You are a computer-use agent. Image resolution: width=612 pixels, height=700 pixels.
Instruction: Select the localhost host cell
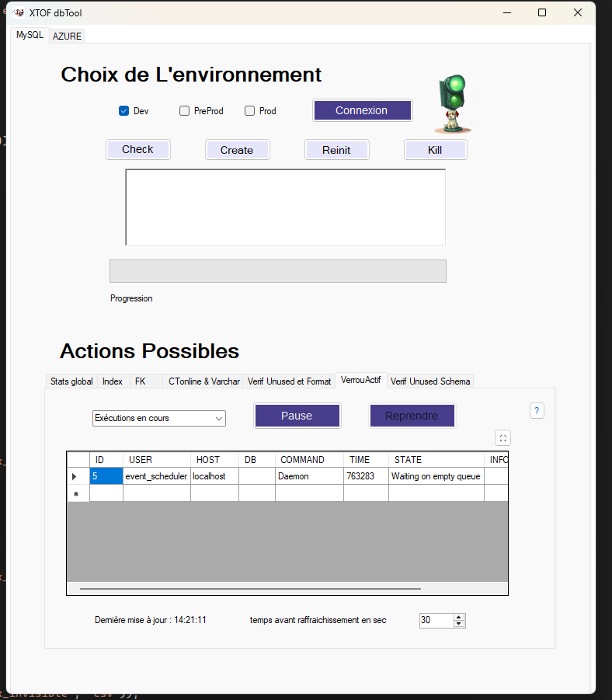(x=214, y=476)
